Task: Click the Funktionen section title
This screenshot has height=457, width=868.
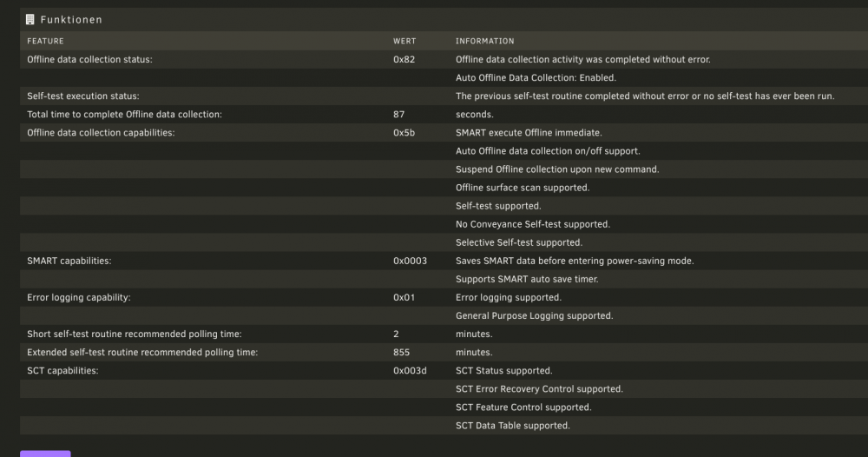Action: coord(71,19)
